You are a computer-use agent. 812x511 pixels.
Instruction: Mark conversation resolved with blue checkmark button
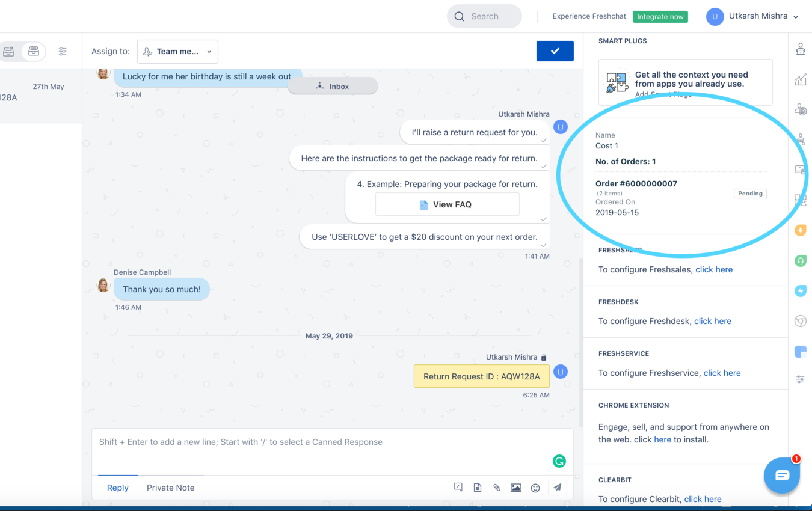(x=555, y=51)
